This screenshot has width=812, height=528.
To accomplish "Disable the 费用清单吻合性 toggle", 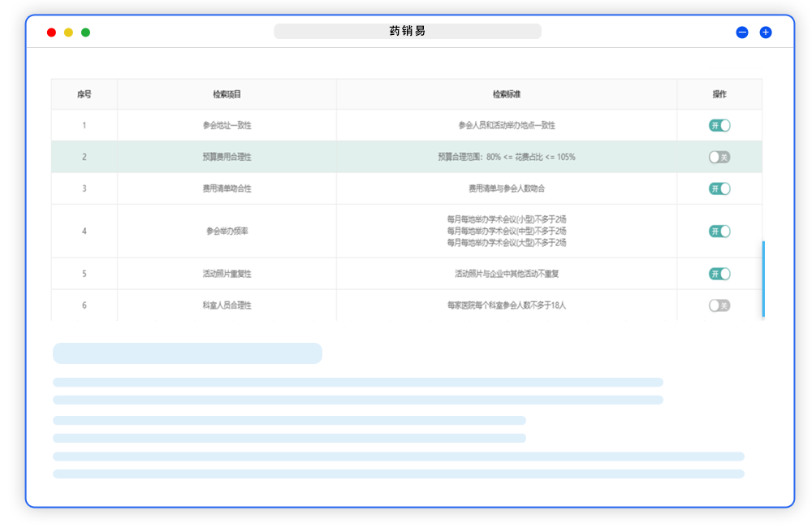I will (719, 188).
